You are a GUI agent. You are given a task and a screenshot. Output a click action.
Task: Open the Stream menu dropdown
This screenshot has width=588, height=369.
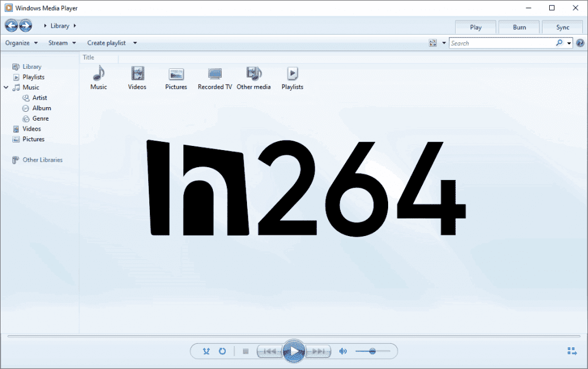62,42
